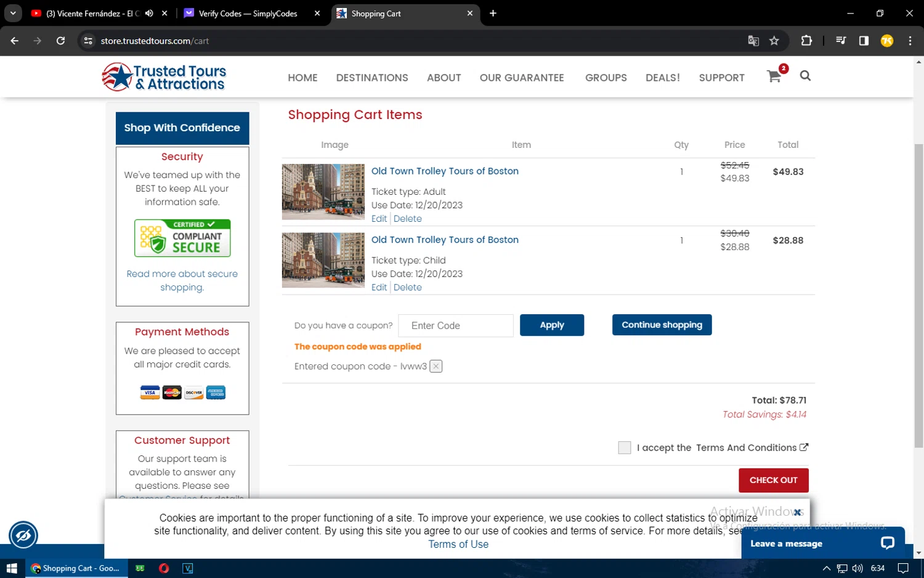Open the GROUPS navigation item
The width and height of the screenshot is (924, 578).
point(606,78)
